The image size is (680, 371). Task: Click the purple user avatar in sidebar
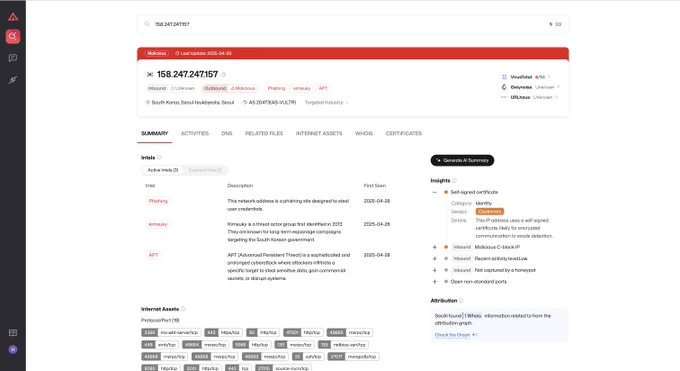pyautogui.click(x=13, y=350)
